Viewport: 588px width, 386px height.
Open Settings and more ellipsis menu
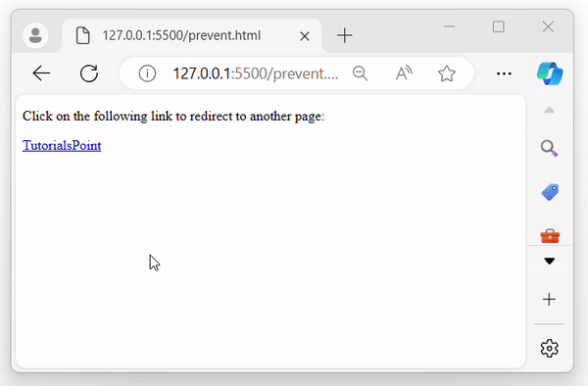(504, 73)
